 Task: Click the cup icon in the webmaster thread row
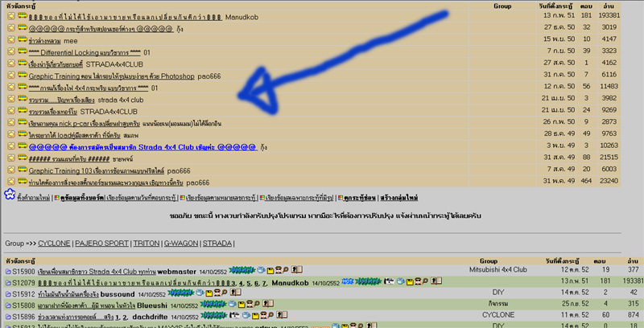click(261, 270)
